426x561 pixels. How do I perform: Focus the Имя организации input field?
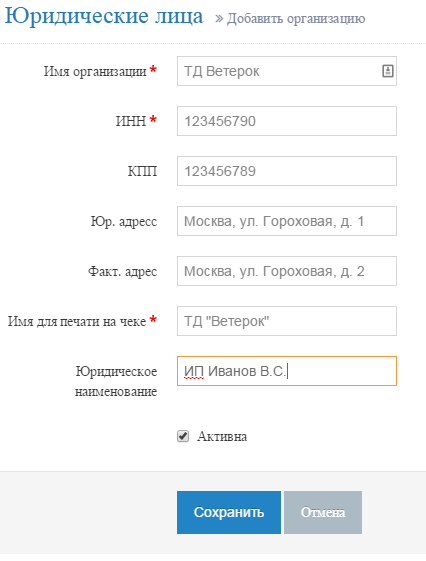point(287,71)
